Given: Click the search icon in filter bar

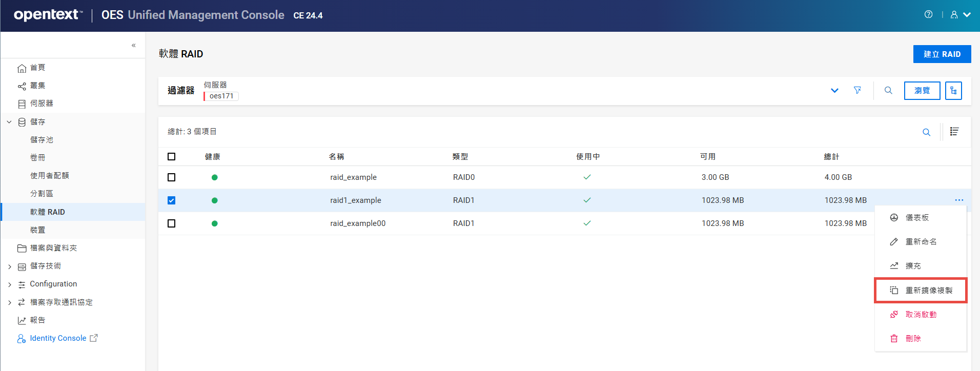Looking at the screenshot, I should 888,90.
